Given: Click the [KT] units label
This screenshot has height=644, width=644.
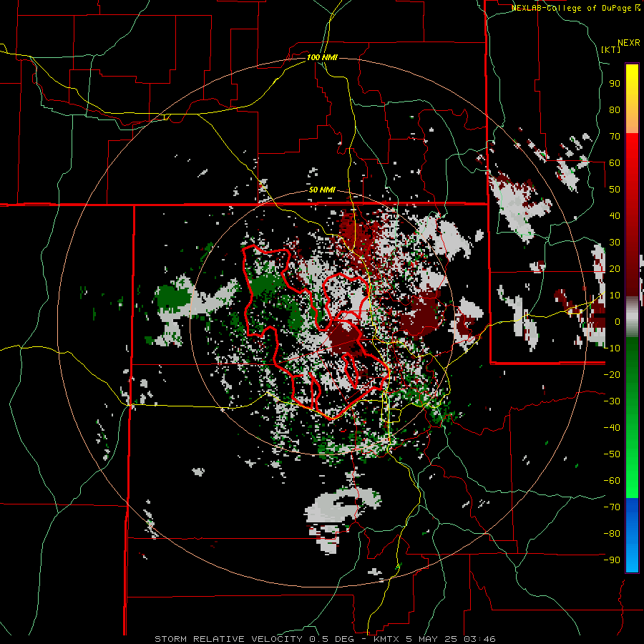Looking at the screenshot, I should (610, 49).
